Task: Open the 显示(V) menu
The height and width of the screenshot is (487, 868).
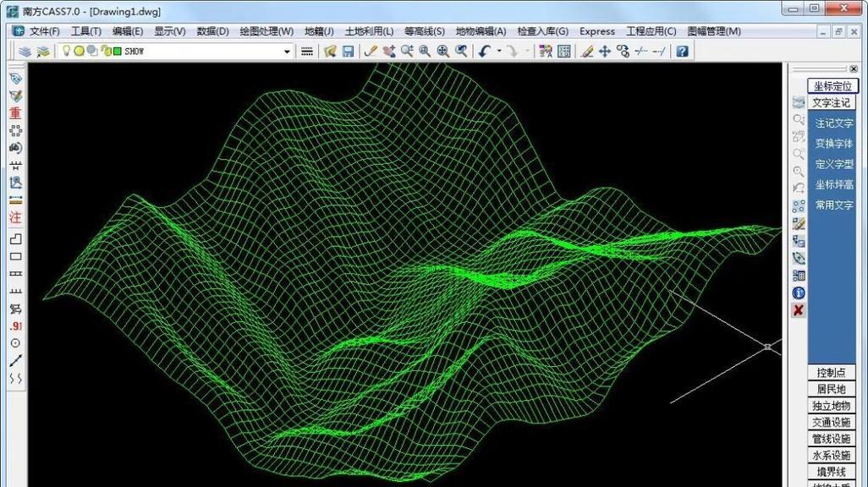Action: click(x=169, y=31)
